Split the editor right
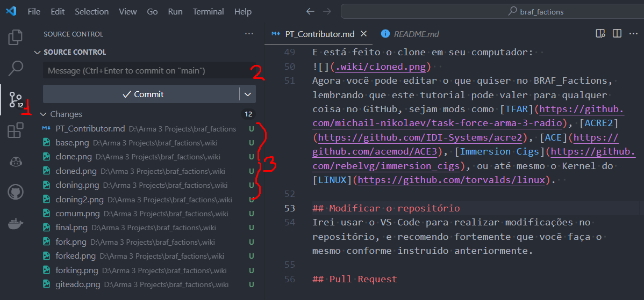644x300 pixels. (617, 34)
